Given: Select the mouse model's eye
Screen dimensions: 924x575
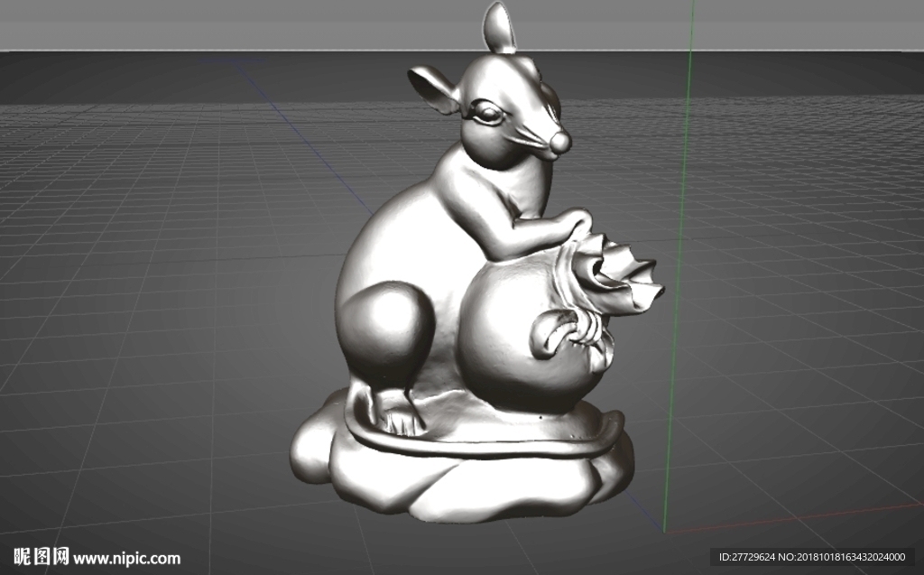Looking at the screenshot, I should (488, 113).
